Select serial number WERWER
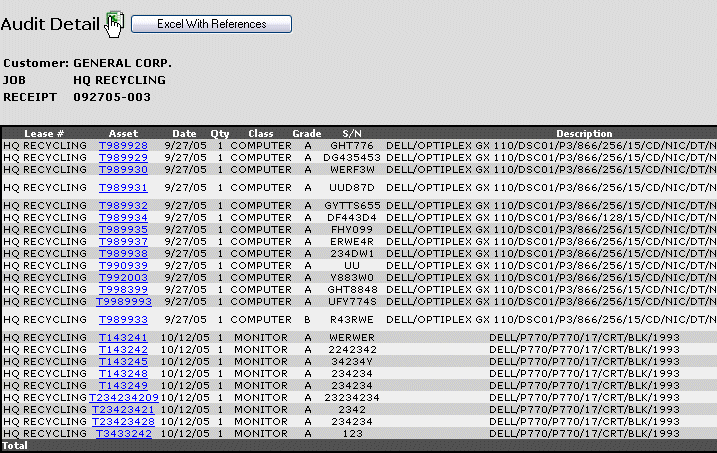 click(352, 338)
